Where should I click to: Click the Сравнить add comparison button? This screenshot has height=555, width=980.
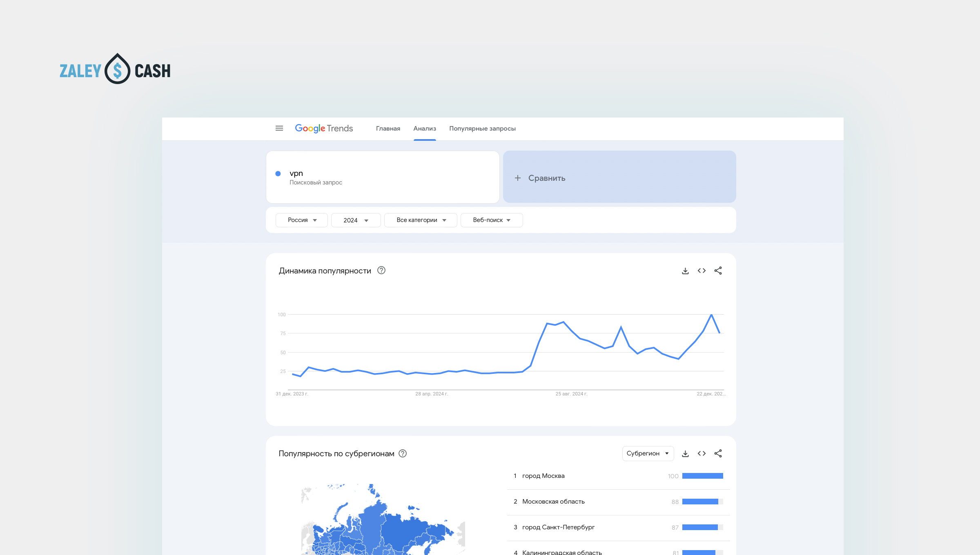(619, 177)
